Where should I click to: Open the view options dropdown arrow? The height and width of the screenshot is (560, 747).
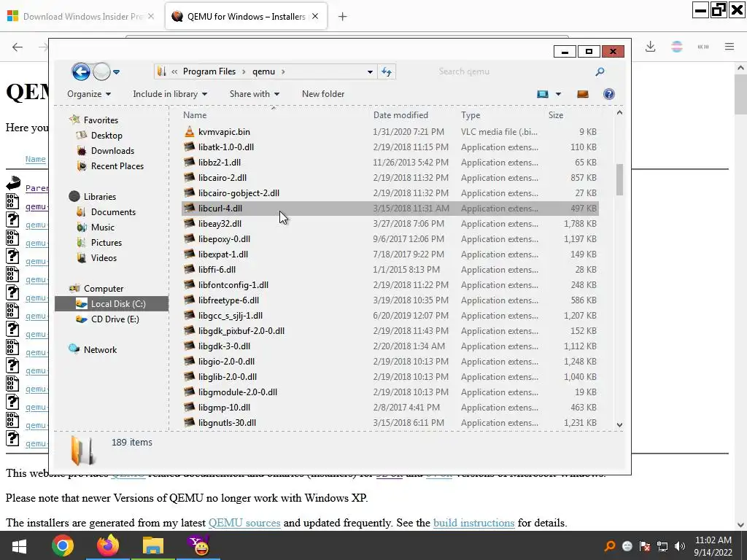(558, 94)
